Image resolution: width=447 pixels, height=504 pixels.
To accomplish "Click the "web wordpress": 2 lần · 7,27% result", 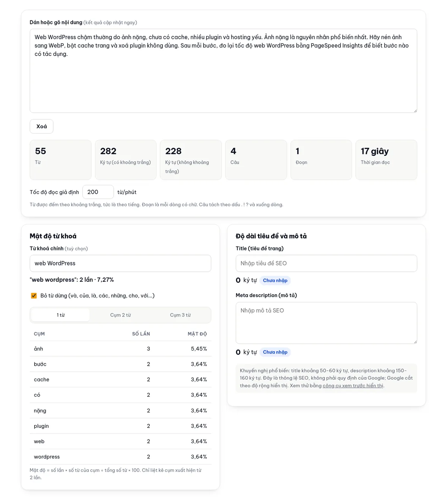I will pyautogui.click(x=72, y=280).
